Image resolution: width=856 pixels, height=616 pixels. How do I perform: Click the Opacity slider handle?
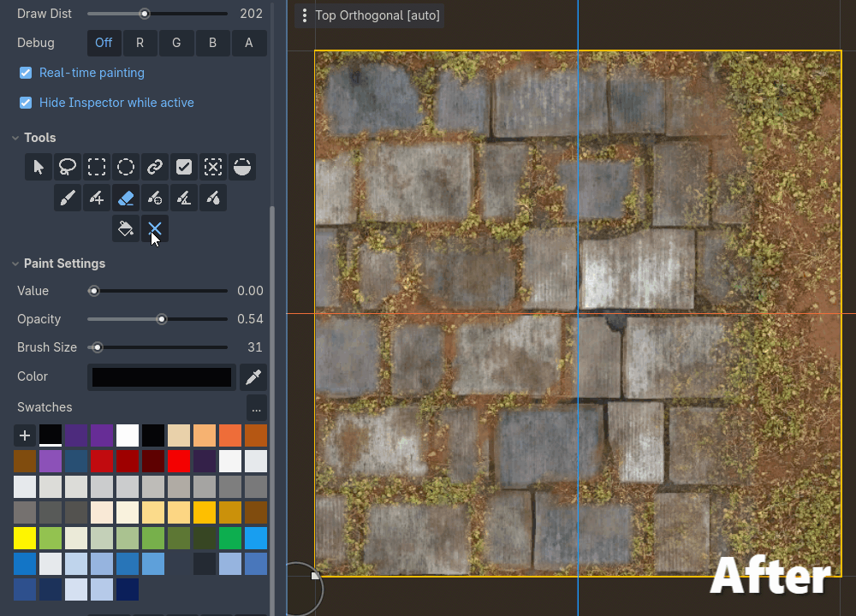(x=162, y=319)
